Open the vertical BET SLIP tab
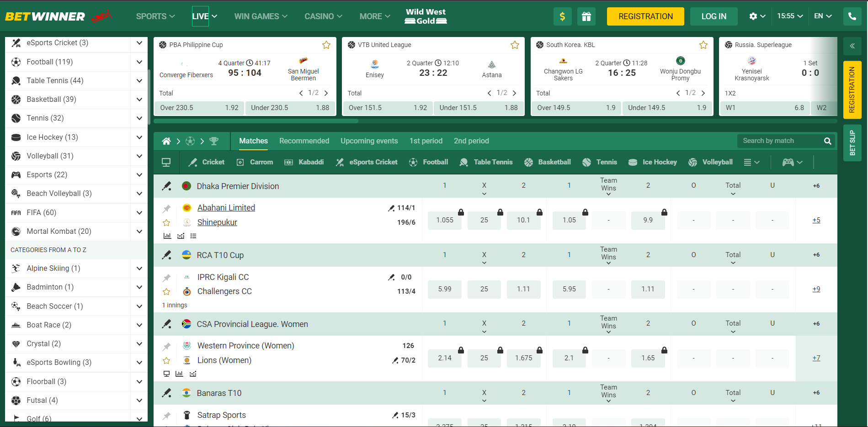 click(x=852, y=143)
